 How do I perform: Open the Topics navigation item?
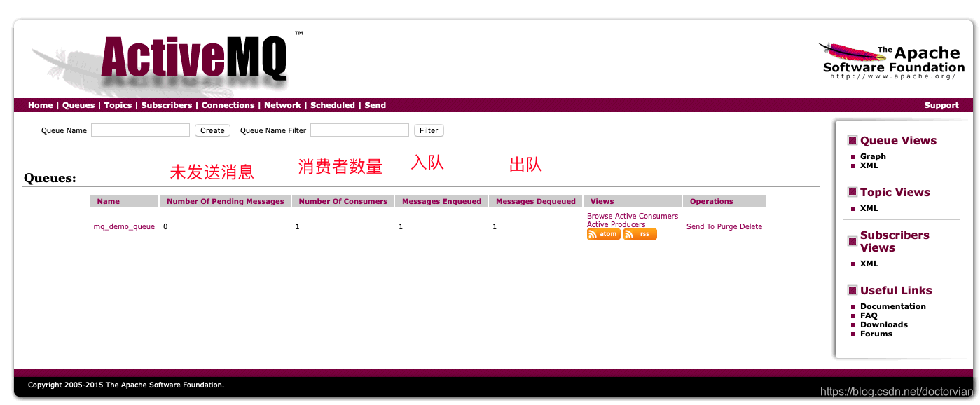click(118, 105)
